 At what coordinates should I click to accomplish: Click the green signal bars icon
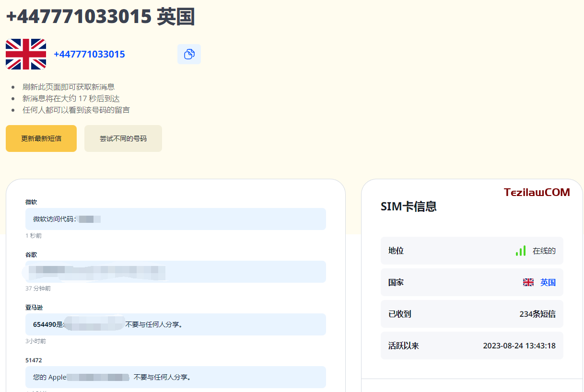(x=521, y=251)
